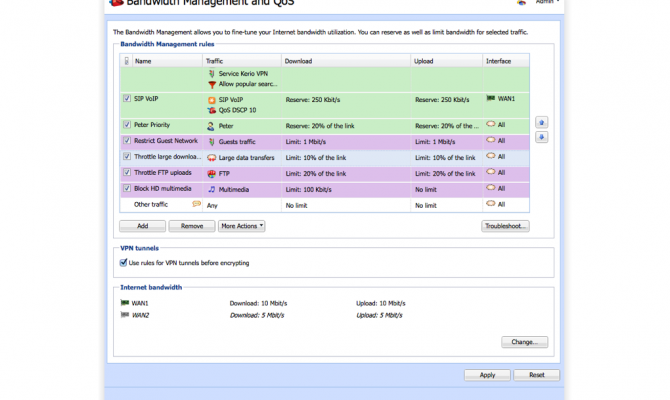Select the Peter Priority rule name
670x400 pixels.
152,125
